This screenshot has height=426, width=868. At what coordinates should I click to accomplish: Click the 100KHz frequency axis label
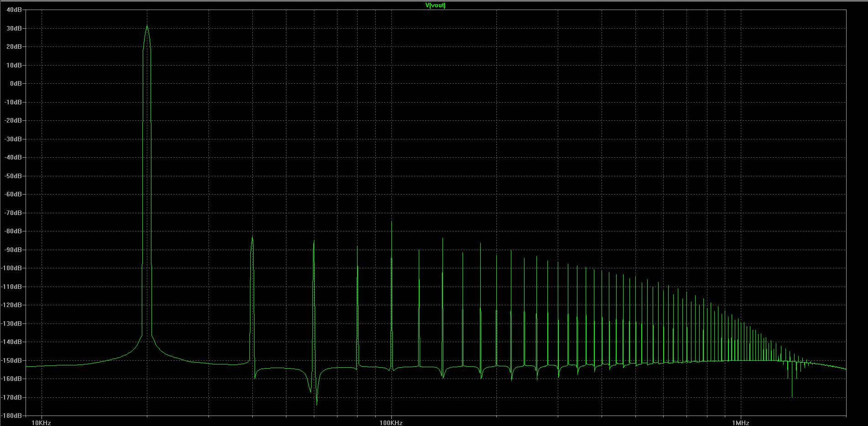tap(391, 423)
